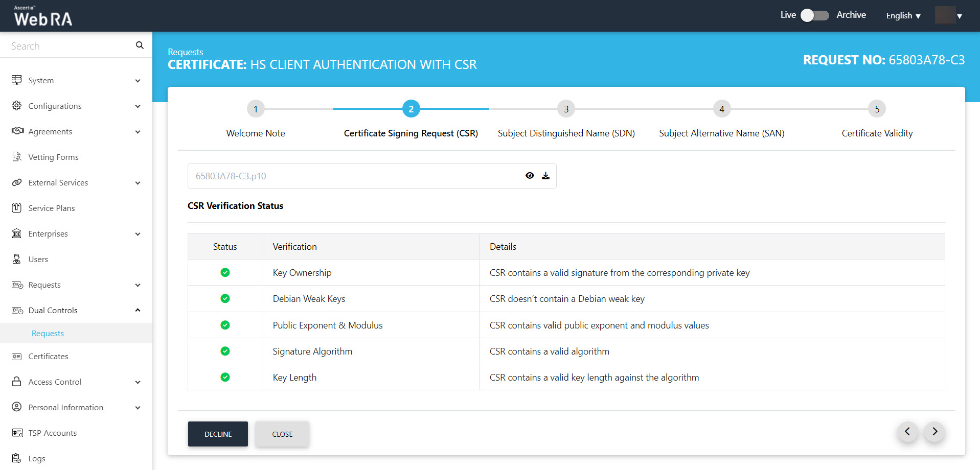This screenshot has width=980, height=470.
Task: Toggle the Live/Archive switch
Action: 814,15
